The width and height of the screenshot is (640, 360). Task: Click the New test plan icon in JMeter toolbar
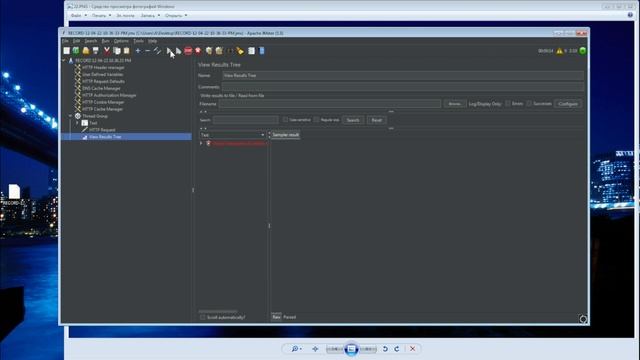coord(67,51)
